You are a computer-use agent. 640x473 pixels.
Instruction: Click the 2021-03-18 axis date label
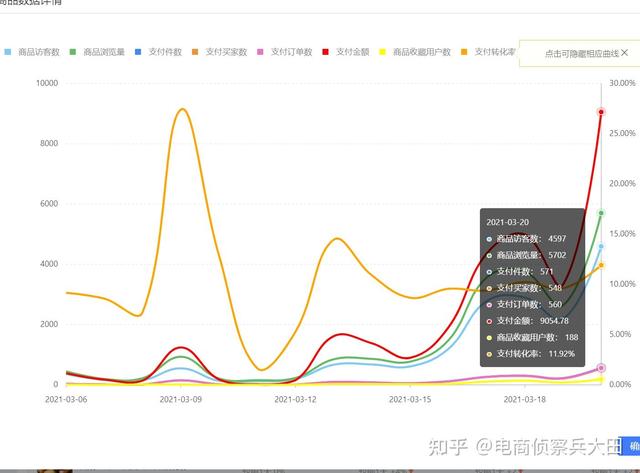[x=524, y=399]
